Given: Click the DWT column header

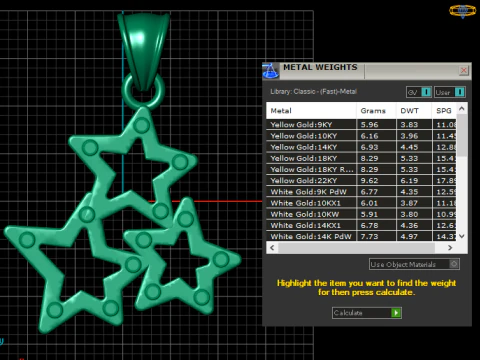Looking at the screenshot, I should pyautogui.click(x=414, y=111).
